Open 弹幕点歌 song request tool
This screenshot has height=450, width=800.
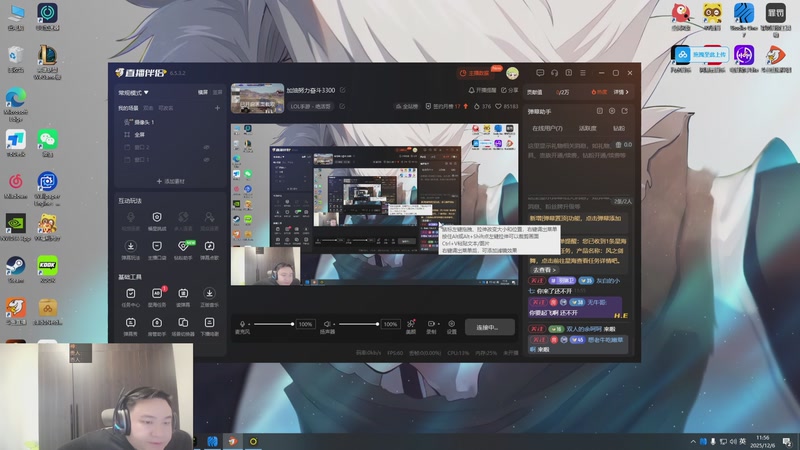point(209,250)
